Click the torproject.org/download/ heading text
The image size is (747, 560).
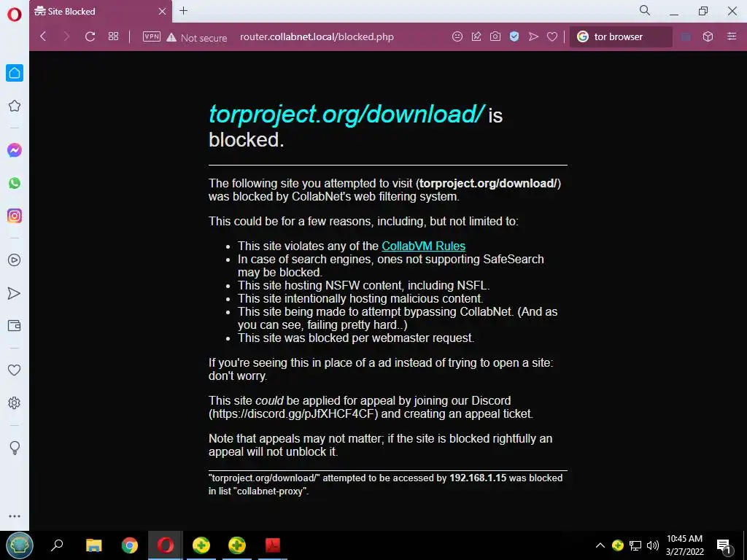[347, 114]
